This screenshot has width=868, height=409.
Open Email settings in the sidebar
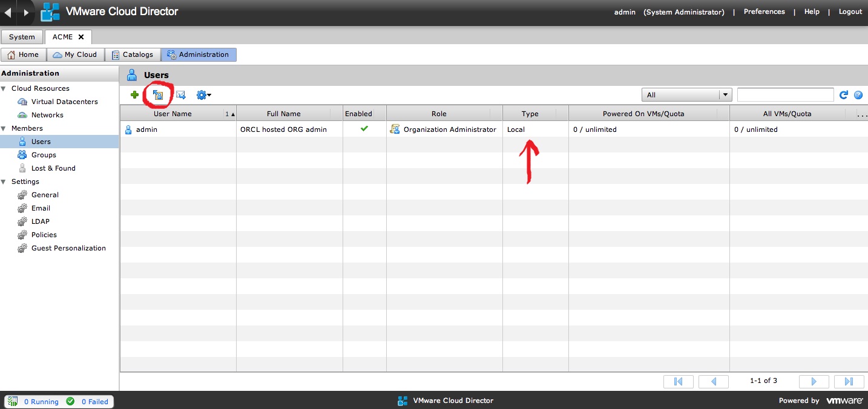pos(41,208)
